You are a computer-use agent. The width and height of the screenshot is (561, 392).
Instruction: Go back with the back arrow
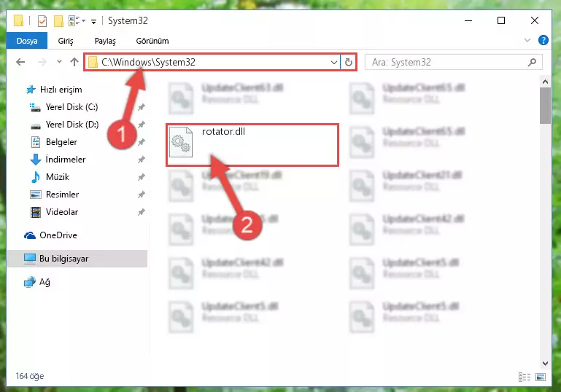click(x=20, y=62)
